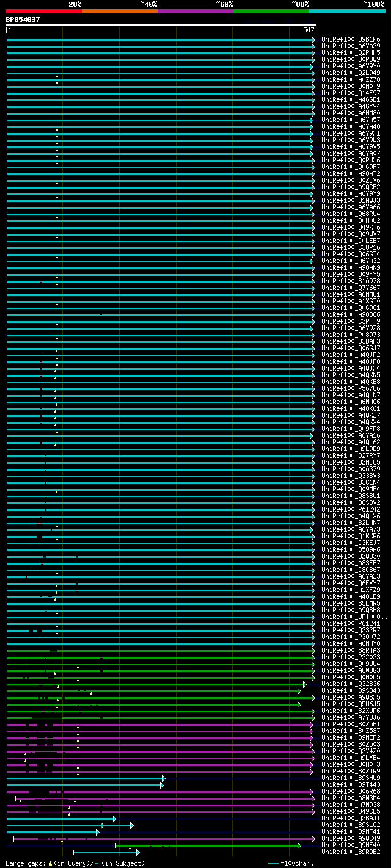Select the UniRef100_A6MM80 label
The image size is (391, 868).
351,113
